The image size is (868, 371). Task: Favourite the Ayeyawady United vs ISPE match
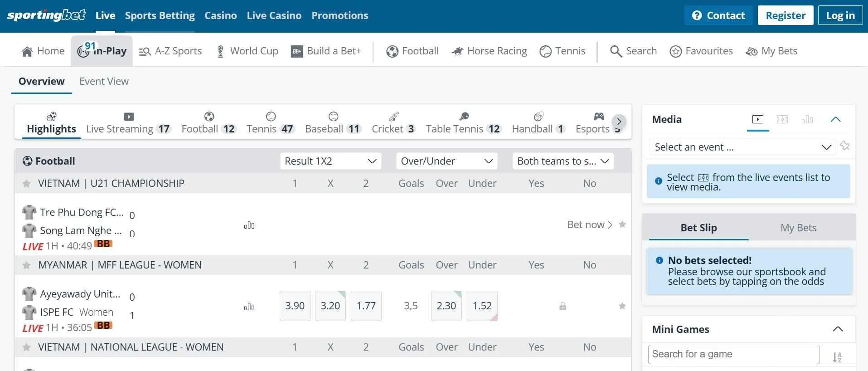click(622, 306)
